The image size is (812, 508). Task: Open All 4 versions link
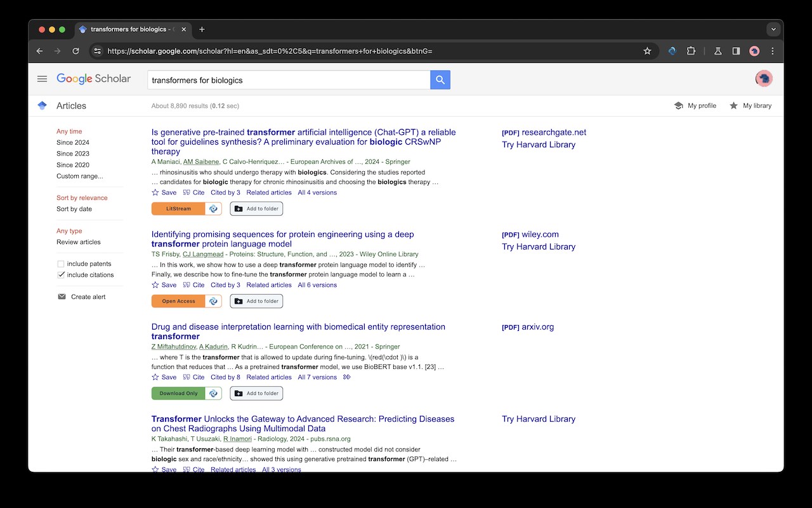click(x=317, y=192)
